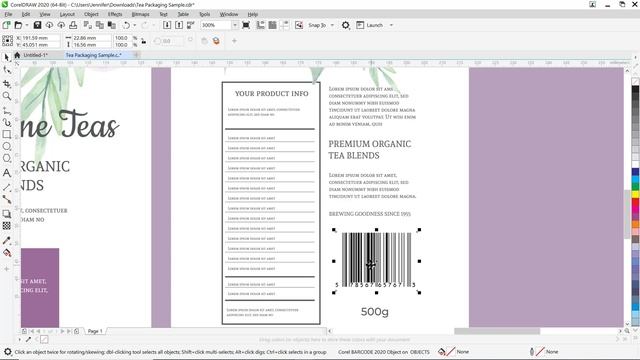Click the Import icon

click(x=167, y=25)
